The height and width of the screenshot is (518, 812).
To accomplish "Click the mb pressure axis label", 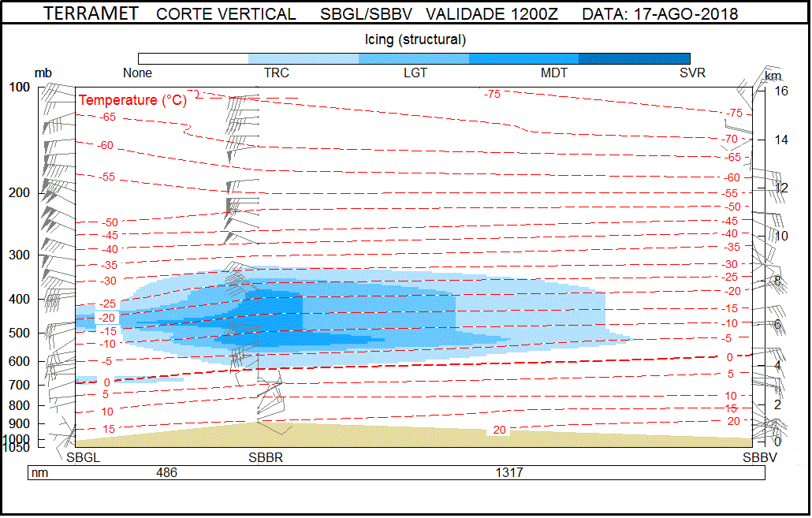I will [43, 73].
